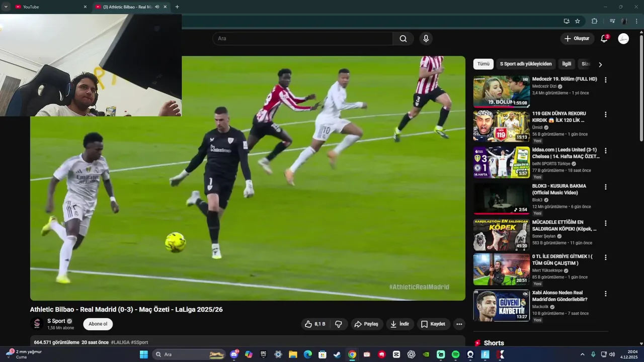
Task: Subscribe with the Abone ol button
Action: tap(98, 324)
